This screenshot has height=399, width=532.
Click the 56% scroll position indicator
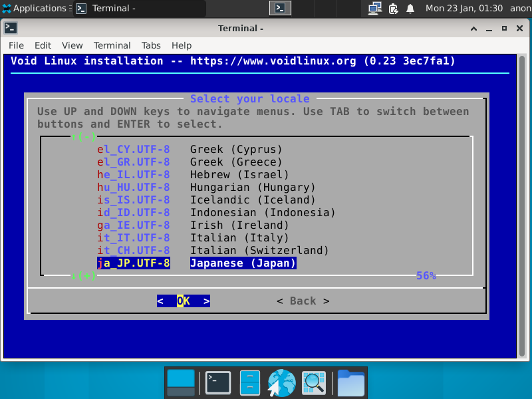click(x=426, y=275)
